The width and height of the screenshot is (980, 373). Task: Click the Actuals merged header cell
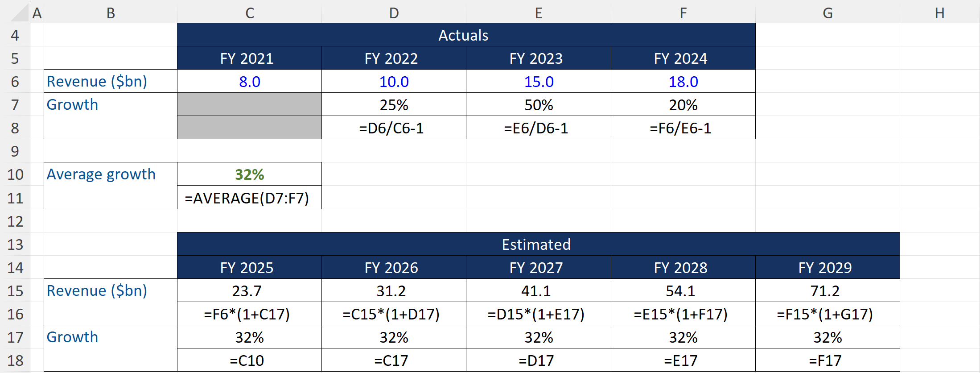(x=464, y=35)
